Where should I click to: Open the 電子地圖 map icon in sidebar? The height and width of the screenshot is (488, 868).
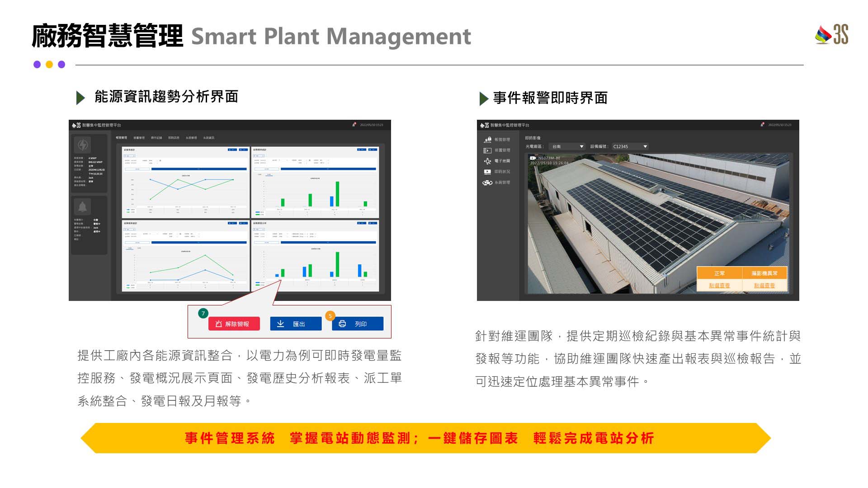(x=488, y=161)
